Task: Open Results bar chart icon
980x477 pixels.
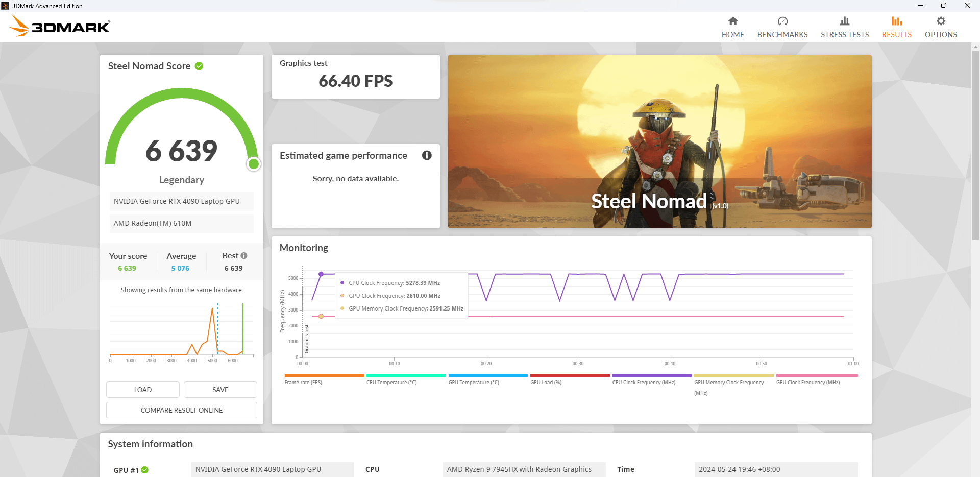Action: coord(897,21)
